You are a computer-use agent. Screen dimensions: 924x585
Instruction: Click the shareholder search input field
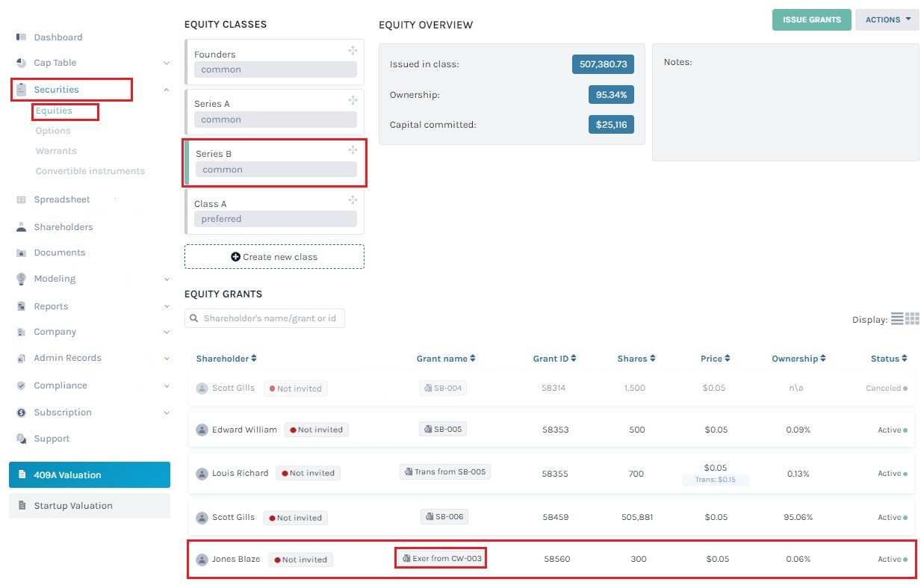click(264, 318)
